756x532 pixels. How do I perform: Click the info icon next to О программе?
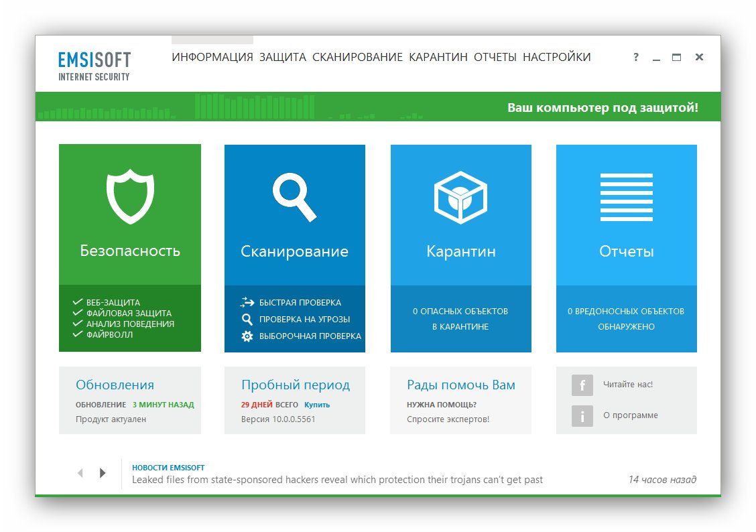coord(582,416)
